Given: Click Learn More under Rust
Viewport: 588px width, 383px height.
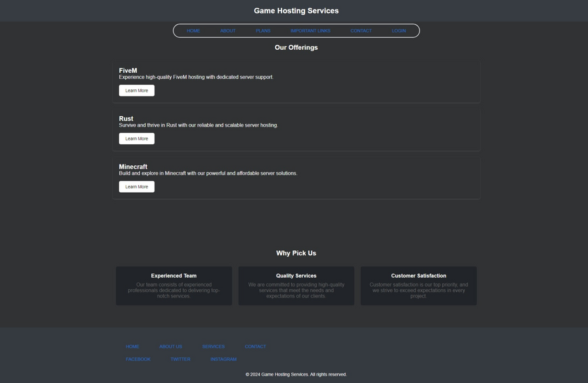Looking at the screenshot, I should 137,139.
